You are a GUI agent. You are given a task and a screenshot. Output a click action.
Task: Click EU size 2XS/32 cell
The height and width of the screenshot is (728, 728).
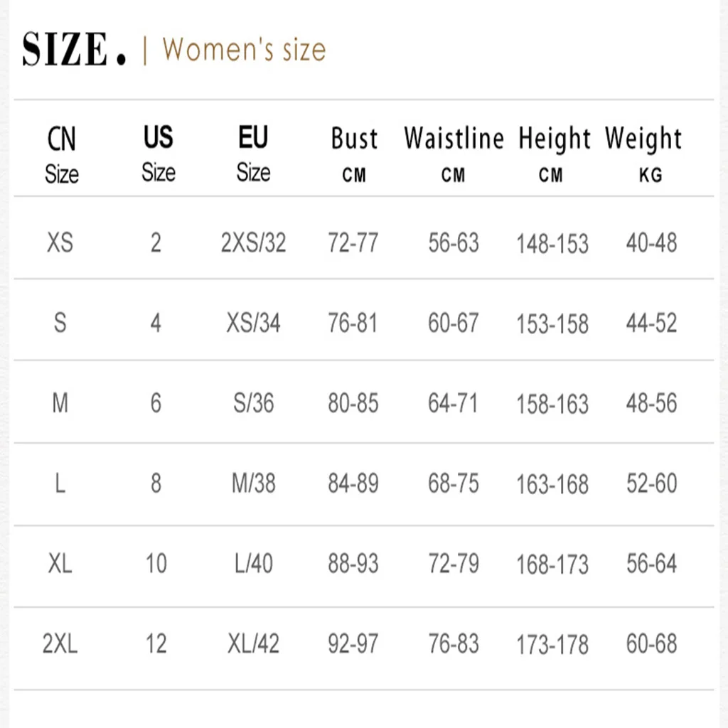click(253, 243)
